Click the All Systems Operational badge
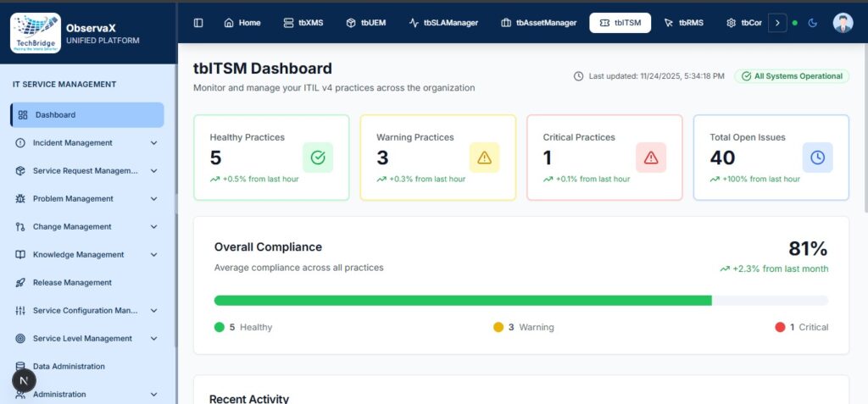The height and width of the screenshot is (404, 868). click(x=792, y=76)
